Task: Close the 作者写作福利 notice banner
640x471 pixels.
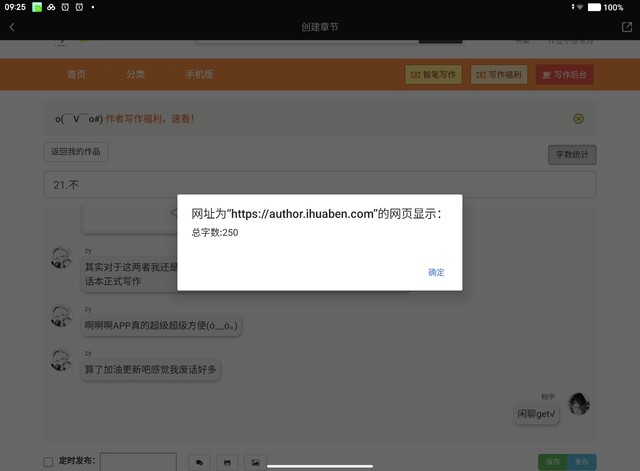Action: click(578, 118)
